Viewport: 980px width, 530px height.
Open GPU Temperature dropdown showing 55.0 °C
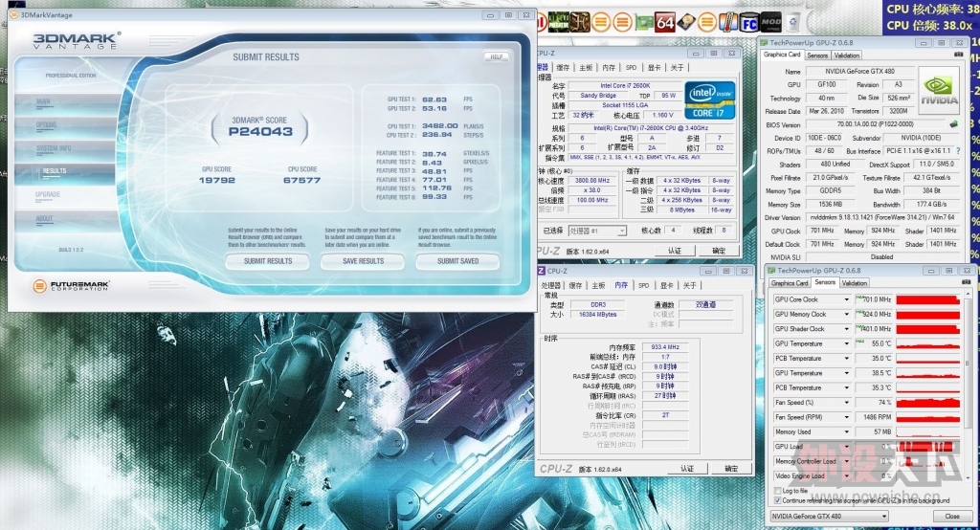click(847, 343)
